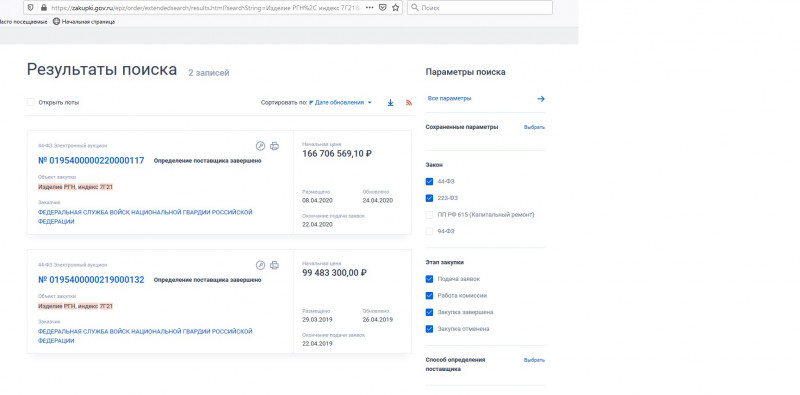Click Pocket save icon in address bar
The width and height of the screenshot is (800, 395).
coord(383,8)
